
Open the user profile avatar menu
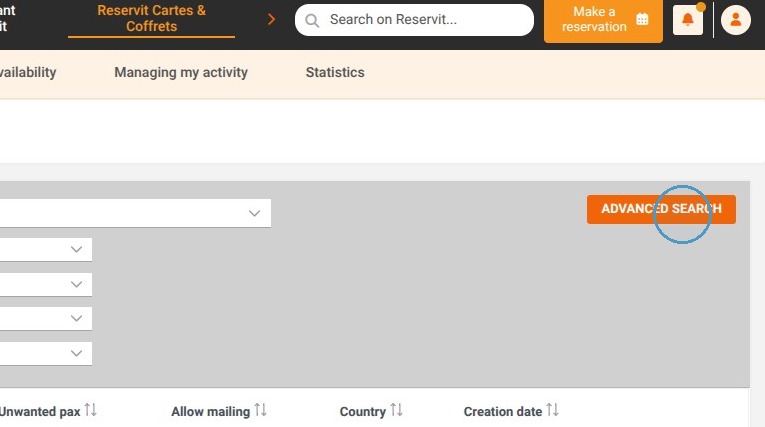click(x=736, y=20)
